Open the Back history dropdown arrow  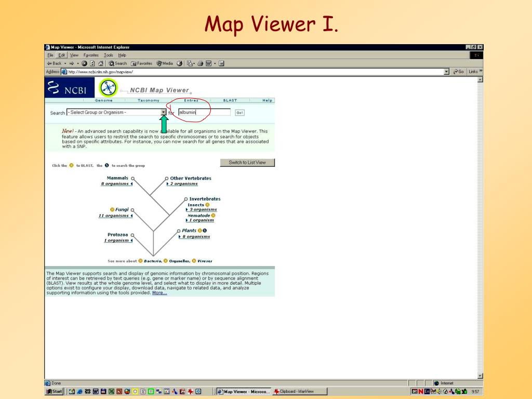coord(65,63)
